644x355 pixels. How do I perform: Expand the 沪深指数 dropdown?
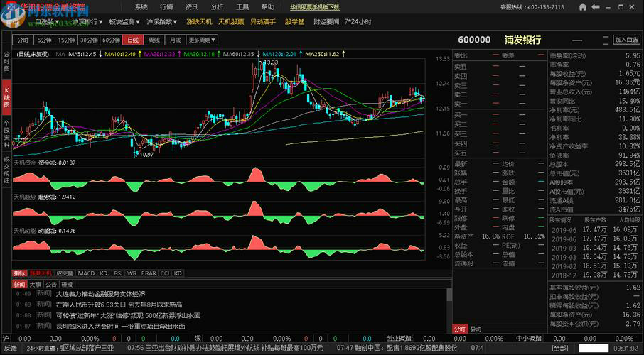(162, 22)
